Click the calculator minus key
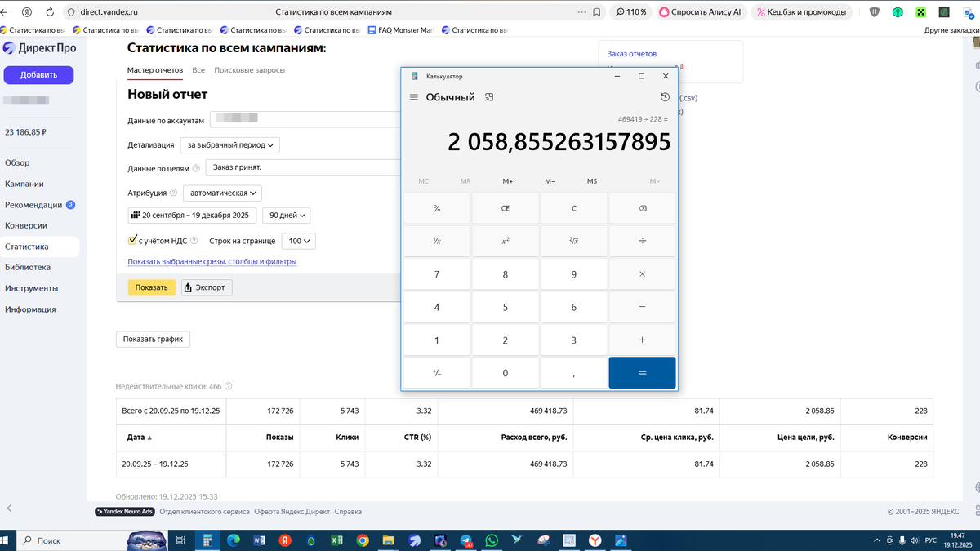This screenshot has height=551, width=980. (x=642, y=307)
